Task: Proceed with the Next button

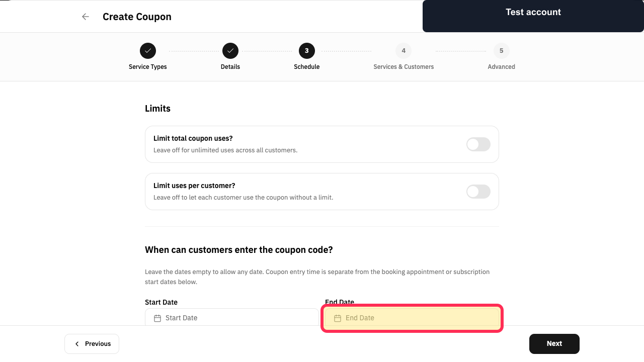Action: click(x=554, y=344)
